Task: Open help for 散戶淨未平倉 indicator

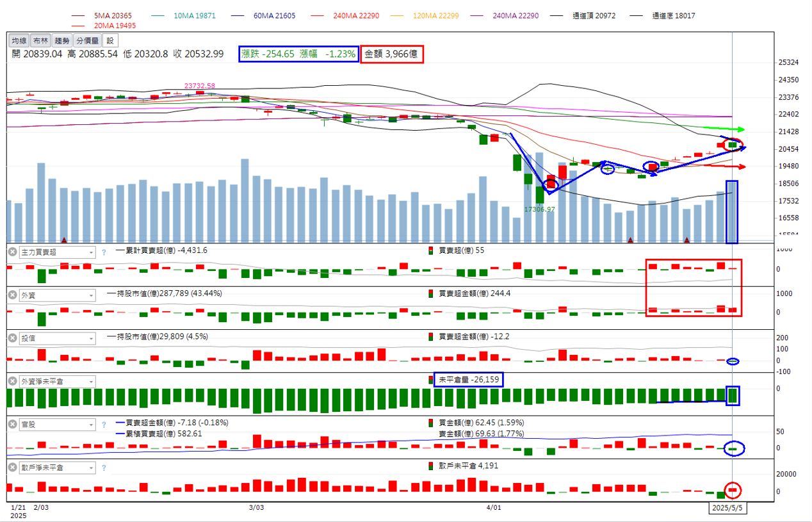Action: coord(104,468)
